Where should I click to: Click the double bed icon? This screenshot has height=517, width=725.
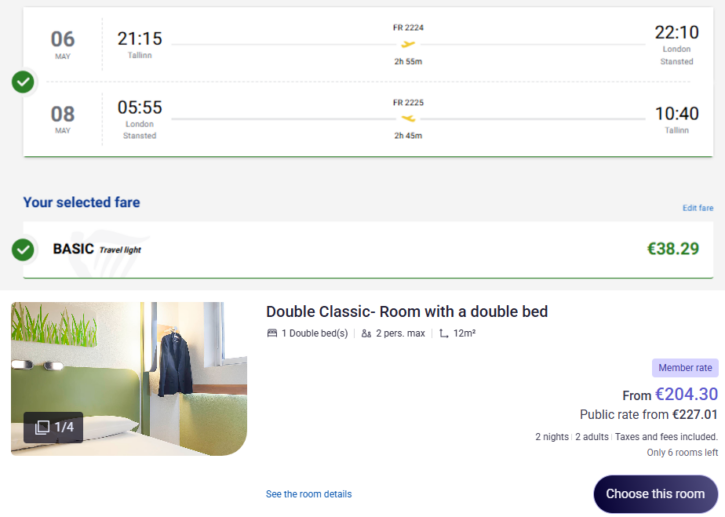(x=272, y=333)
